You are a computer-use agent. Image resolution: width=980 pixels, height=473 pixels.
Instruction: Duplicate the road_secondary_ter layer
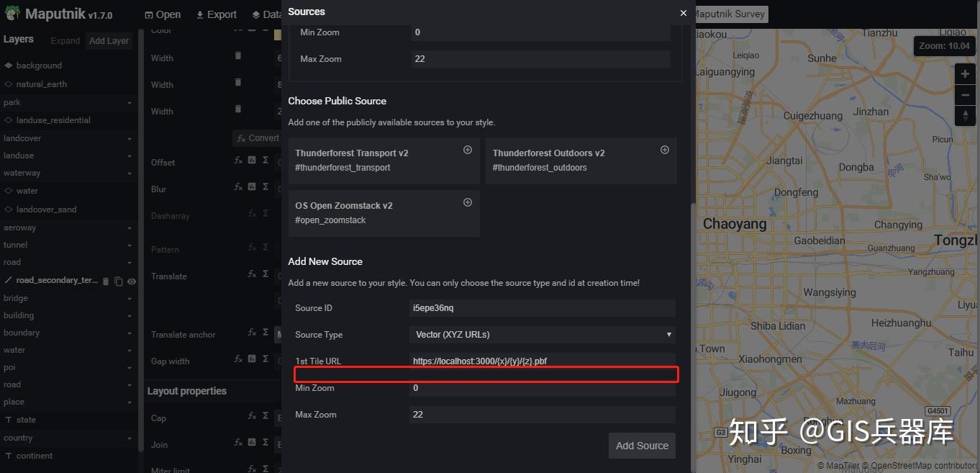tap(119, 281)
